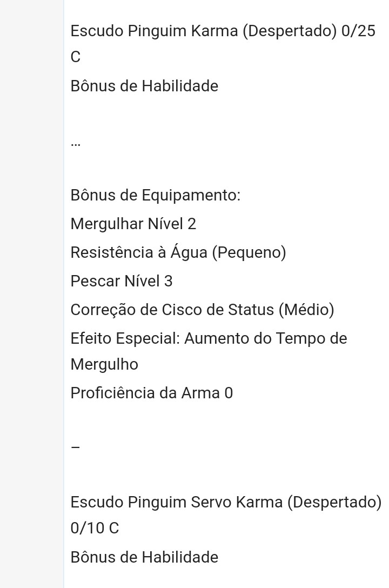The width and height of the screenshot is (389, 588).
Task: Click the left gray sidebar margin
Action: click(31, 294)
